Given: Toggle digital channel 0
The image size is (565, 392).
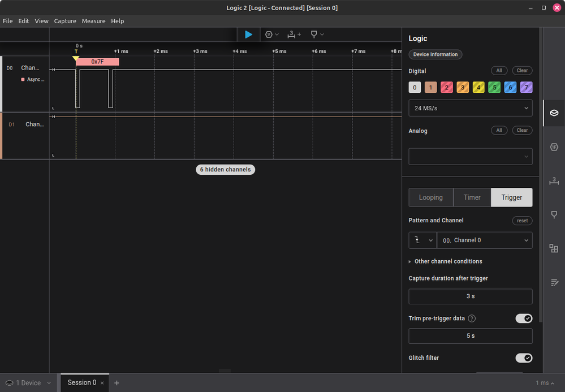Looking at the screenshot, I should pyautogui.click(x=415, y=87).
